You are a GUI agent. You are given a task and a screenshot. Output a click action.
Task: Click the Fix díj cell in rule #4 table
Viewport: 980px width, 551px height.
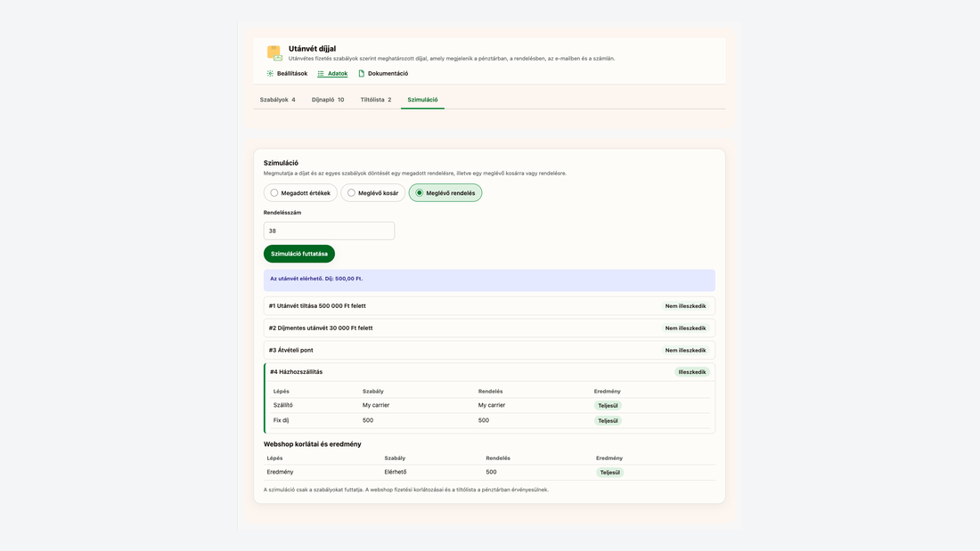[281, 420]
